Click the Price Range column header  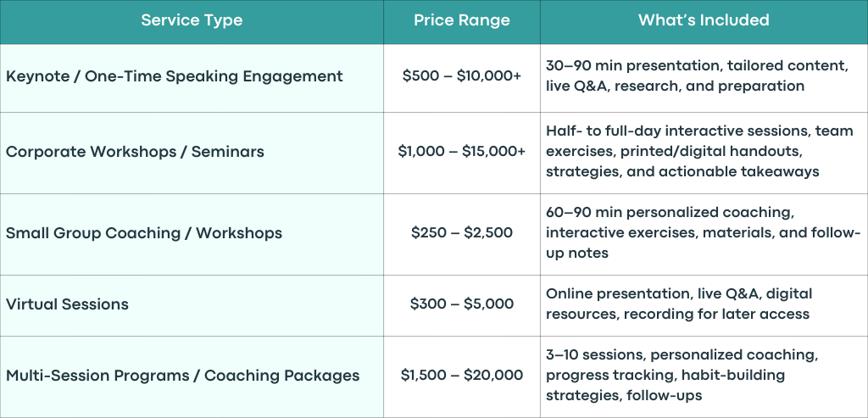462,20
